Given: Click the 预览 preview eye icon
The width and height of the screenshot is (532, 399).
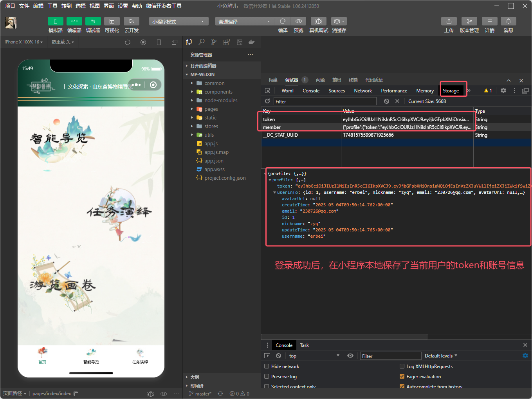Looking at the screenshot, I should click(299, 21).
